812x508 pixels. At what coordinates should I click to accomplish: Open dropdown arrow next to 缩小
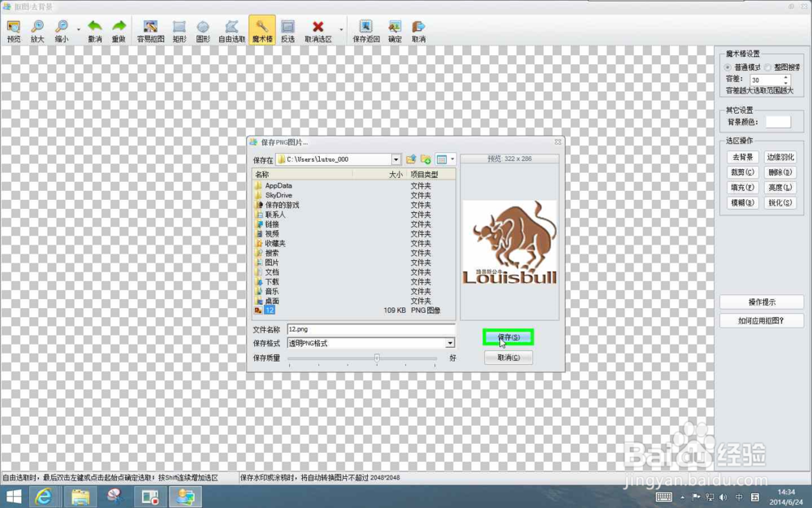point(79,29)
